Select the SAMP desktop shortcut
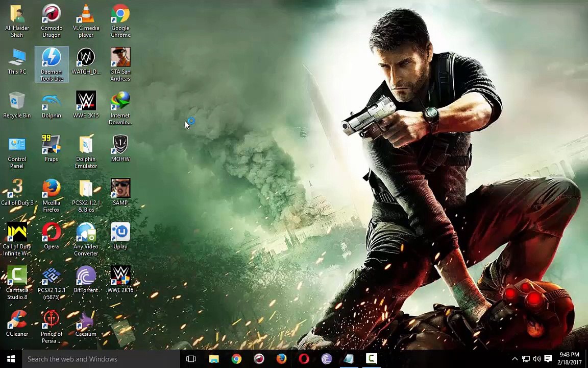Viewport: 588px width, 368px height. point(120,192)
